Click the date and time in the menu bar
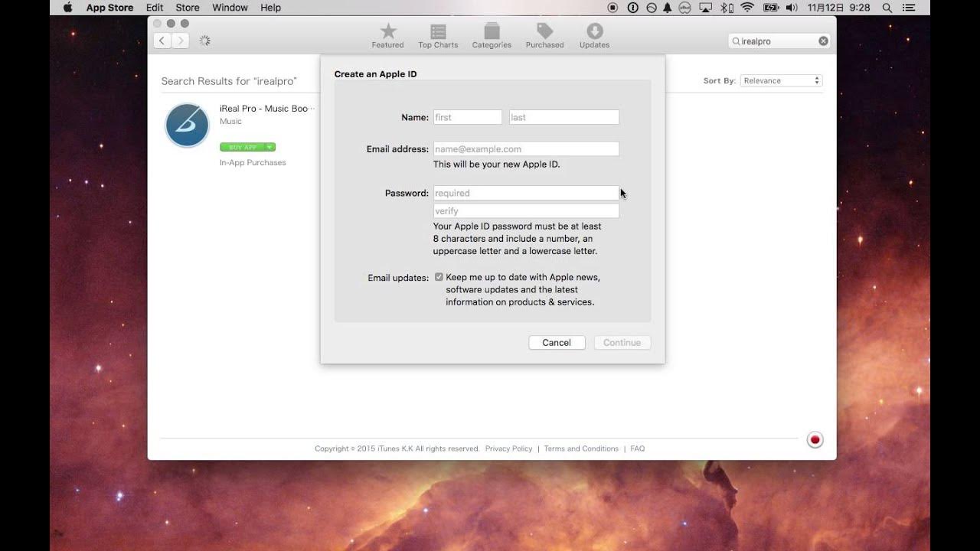 click(x=838, y=8)
